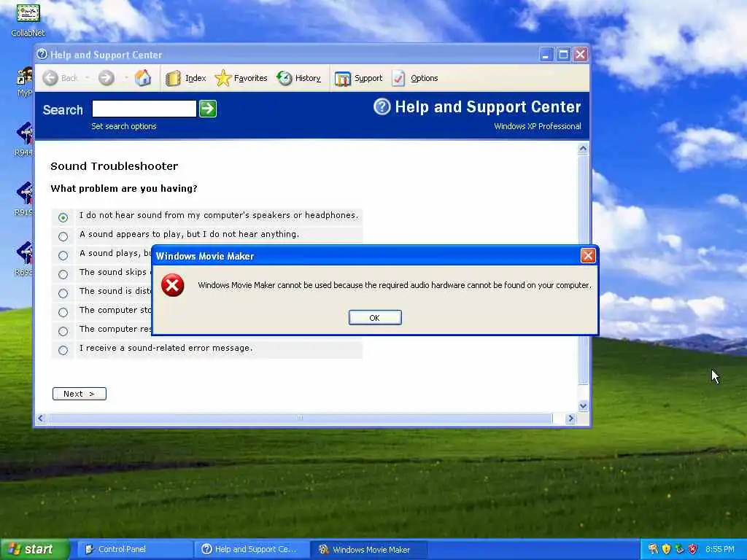Click the Support label in toolbar
Viewport: 747px width, 560px height.
(368, 78)
